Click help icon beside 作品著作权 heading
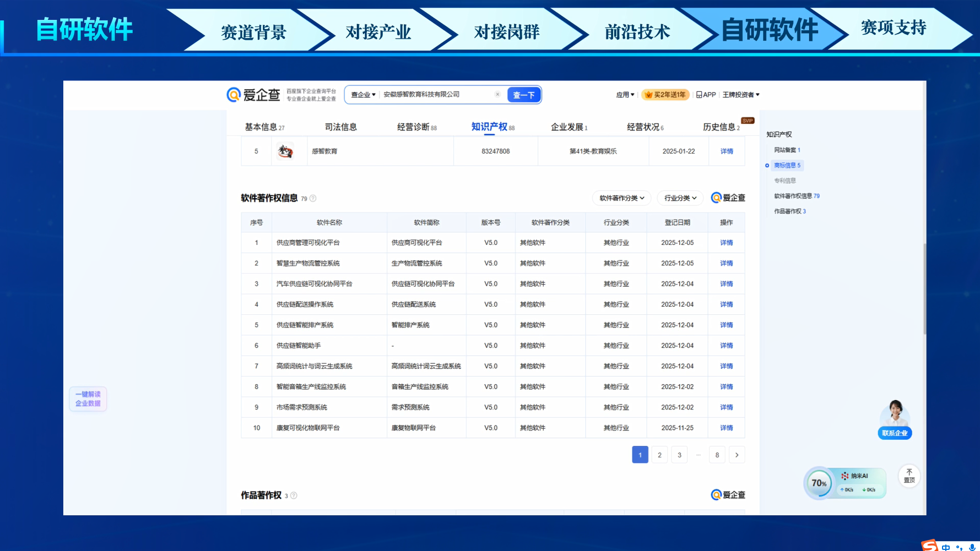Viewport: 980px width, 551px height. click(x=294, y=495)
